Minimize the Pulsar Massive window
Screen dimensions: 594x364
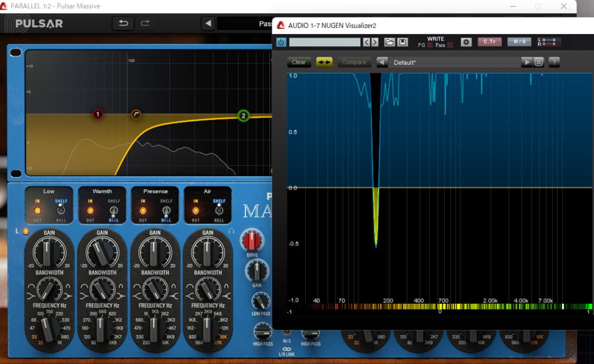pos(513,6)
